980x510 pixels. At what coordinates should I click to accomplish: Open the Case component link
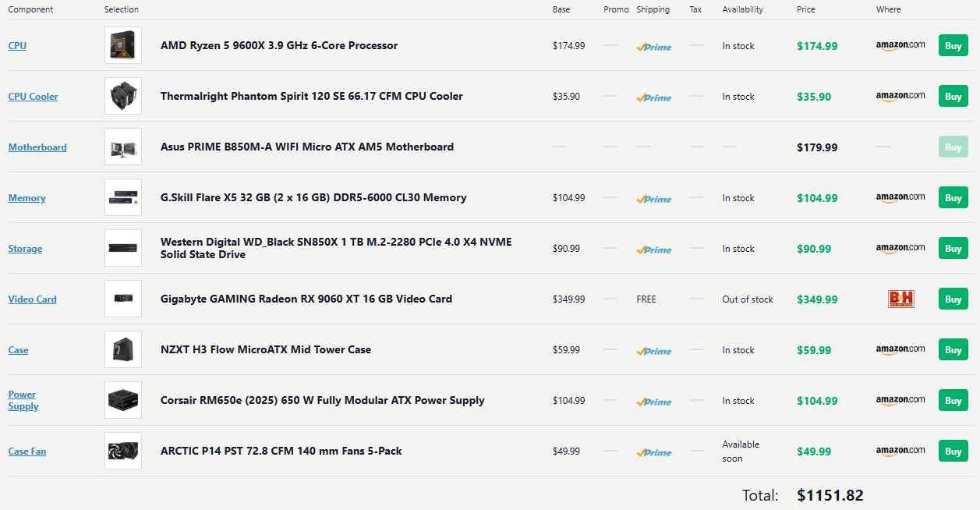click(x=18, y=350)
